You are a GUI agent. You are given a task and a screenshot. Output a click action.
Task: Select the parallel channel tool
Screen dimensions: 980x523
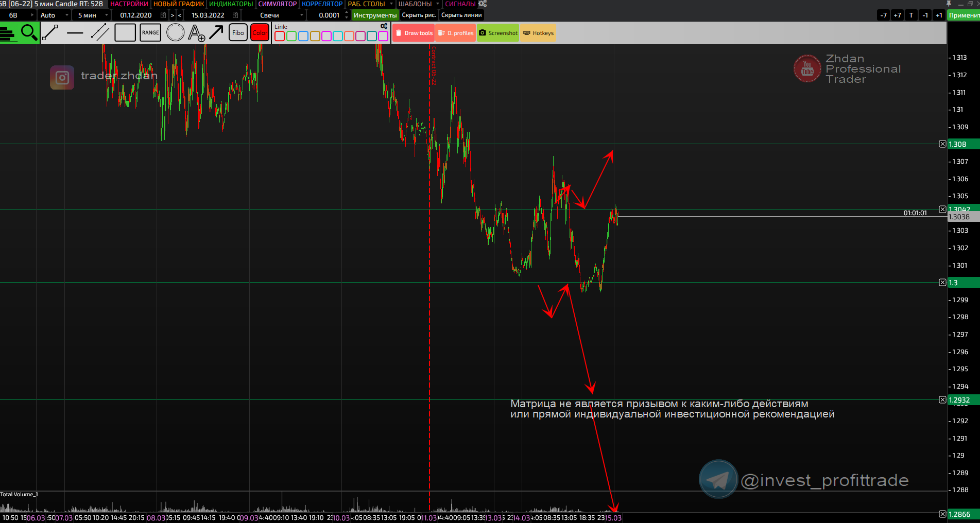100,33
